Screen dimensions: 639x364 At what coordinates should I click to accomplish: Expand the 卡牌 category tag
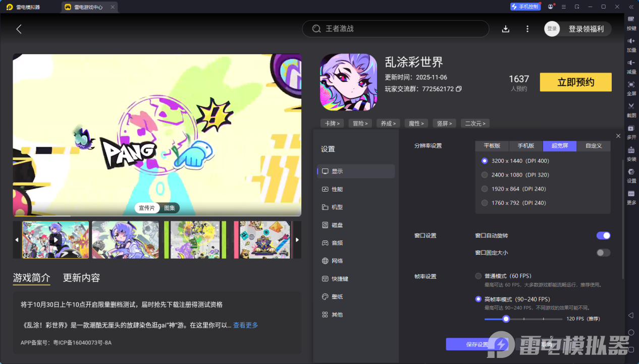point(332,123)
